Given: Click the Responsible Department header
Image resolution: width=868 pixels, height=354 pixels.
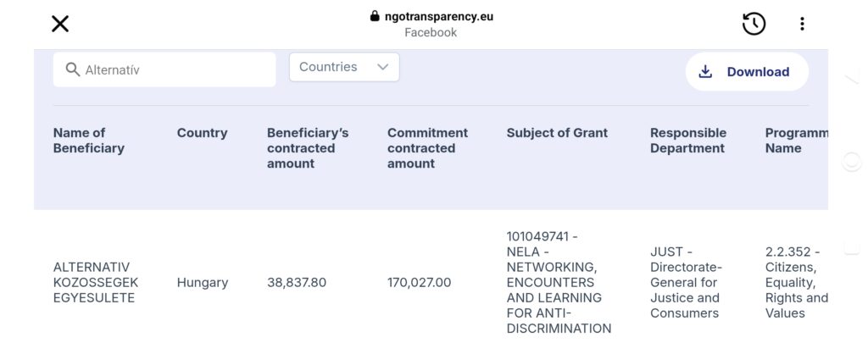Looking at the screenshot, I should click(x=688, y=141).
